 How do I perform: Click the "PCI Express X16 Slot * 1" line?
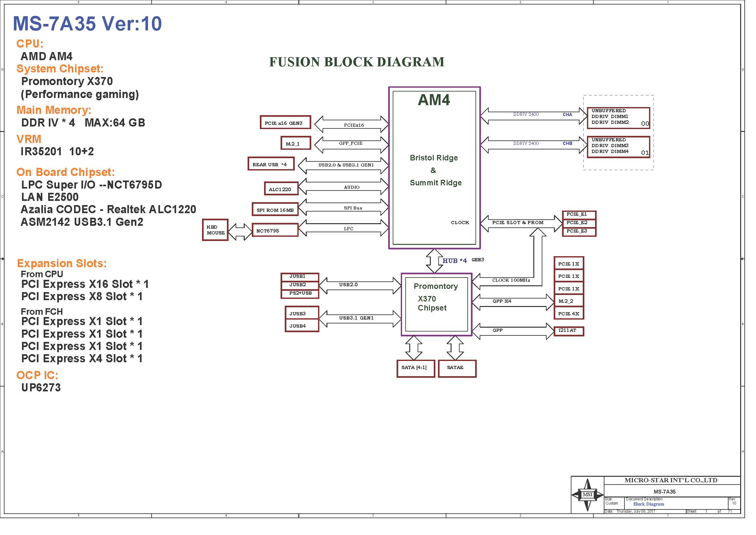[x=85, y=284]
